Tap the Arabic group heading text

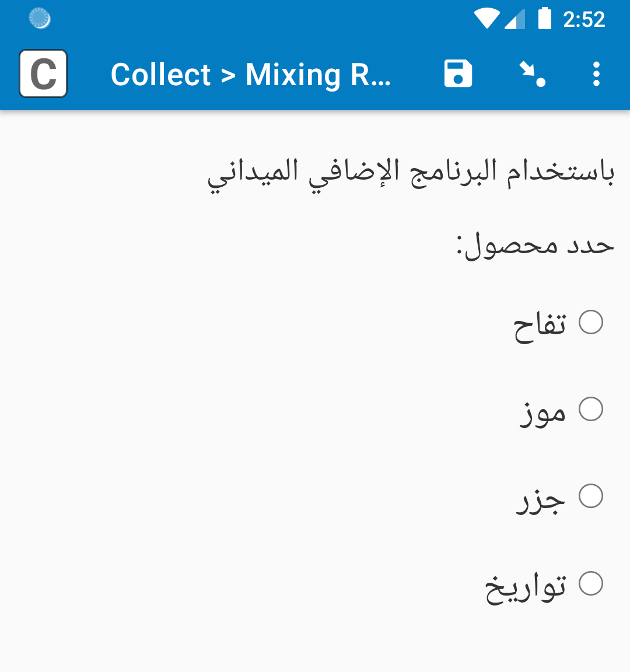click(x=411, y=175)
